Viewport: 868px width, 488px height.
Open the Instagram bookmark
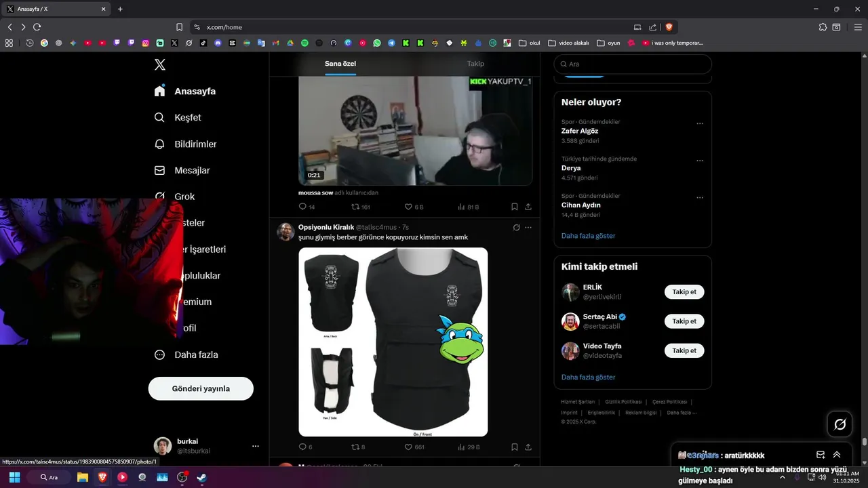click(x=145, y=43)
